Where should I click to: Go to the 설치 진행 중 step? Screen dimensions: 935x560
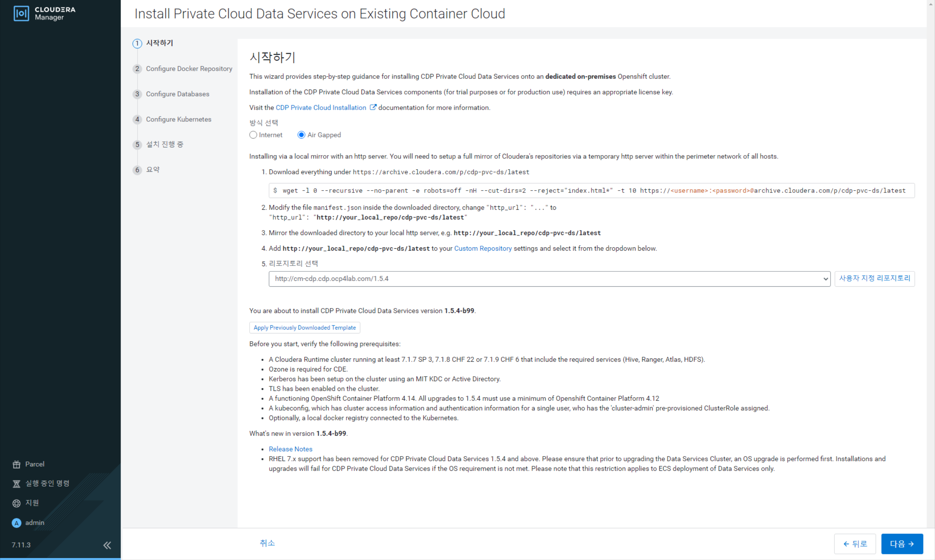point(165,144)
